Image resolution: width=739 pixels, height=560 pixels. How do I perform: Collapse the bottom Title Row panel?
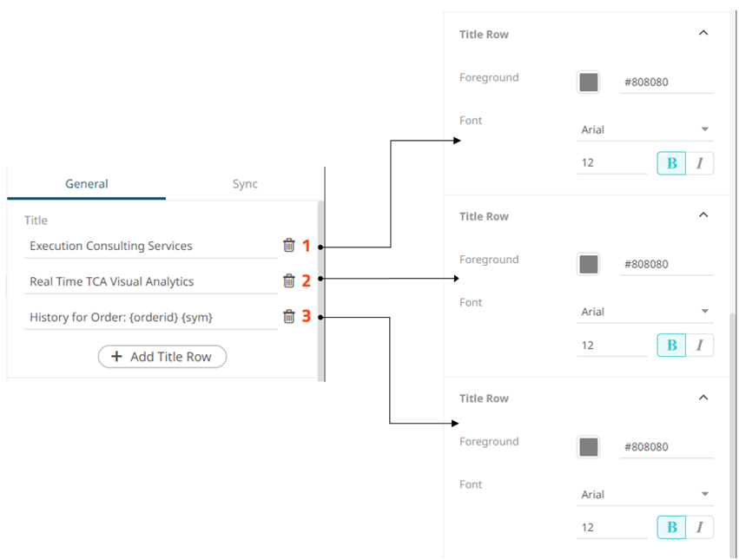tap(703, 398)
